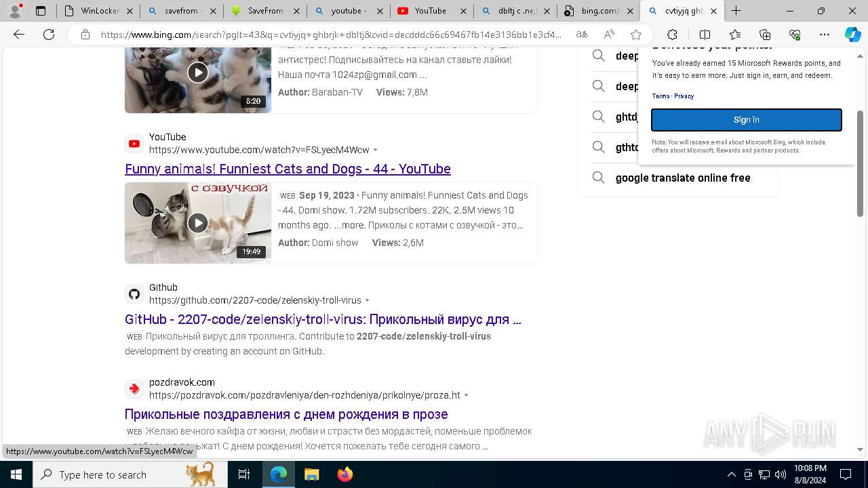
Task: Open Funny animals Cats and Dogs 44 link
Action: (288, 169)
